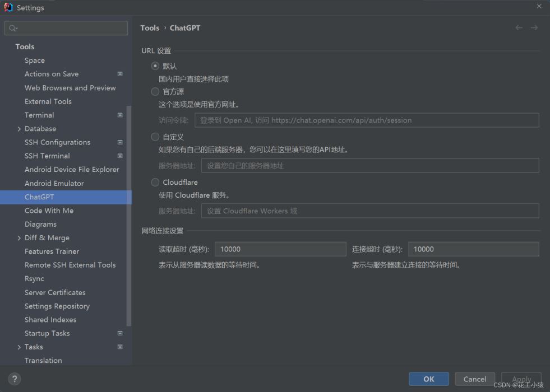The width and height of the screenshot is (550, 392).
Task: Open Terminal settings page
Action: coord(39,115)
